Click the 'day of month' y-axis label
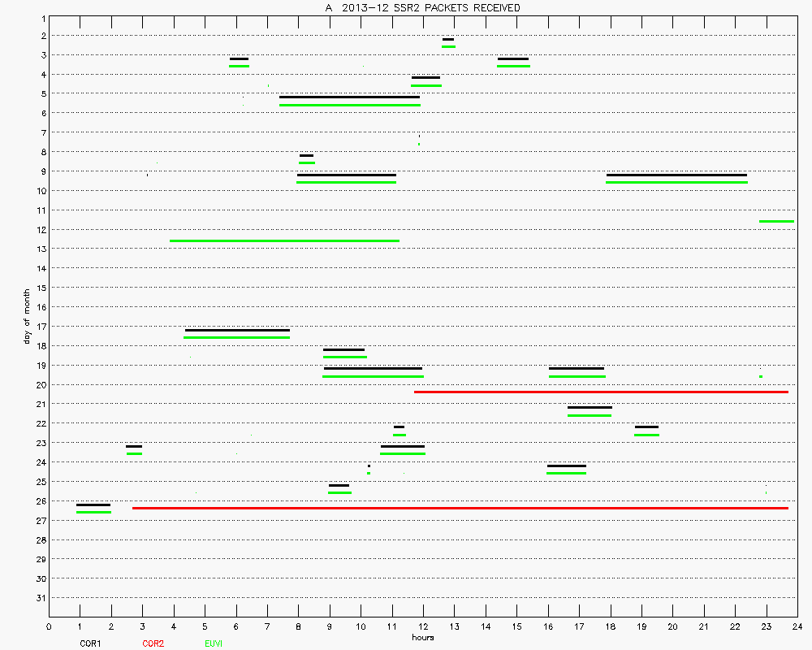Image resolution: width=812 pixels, height=650 pixels. (28, 316)
